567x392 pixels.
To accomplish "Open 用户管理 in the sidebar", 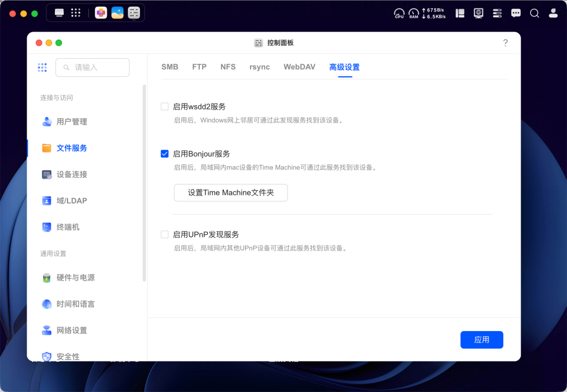I will [72, 122].
